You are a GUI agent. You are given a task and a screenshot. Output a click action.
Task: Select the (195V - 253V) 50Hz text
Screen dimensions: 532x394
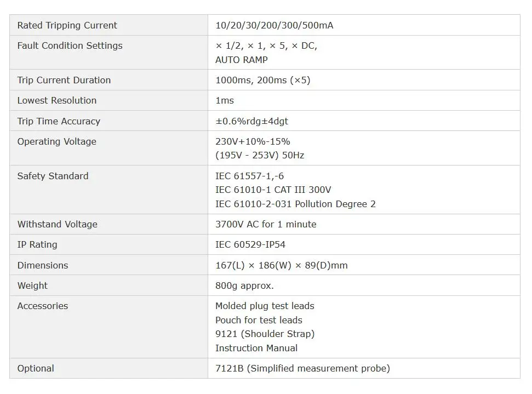click(x=260, y=156)
